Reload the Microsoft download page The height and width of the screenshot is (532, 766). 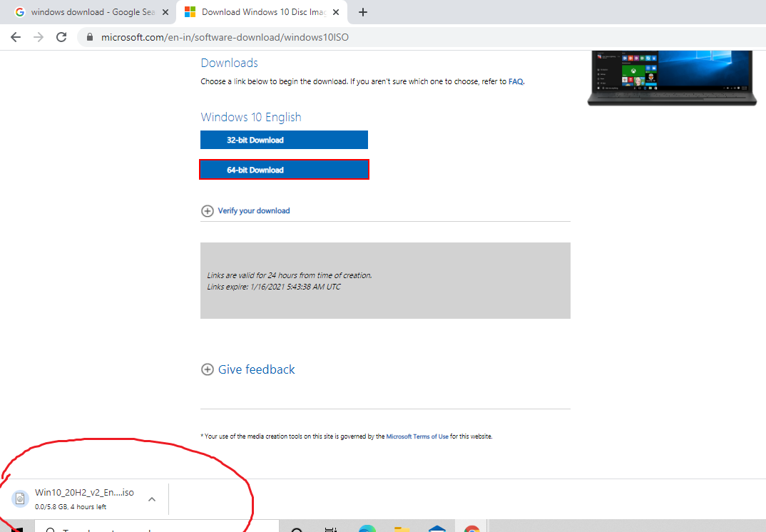(x=61, y=37)
